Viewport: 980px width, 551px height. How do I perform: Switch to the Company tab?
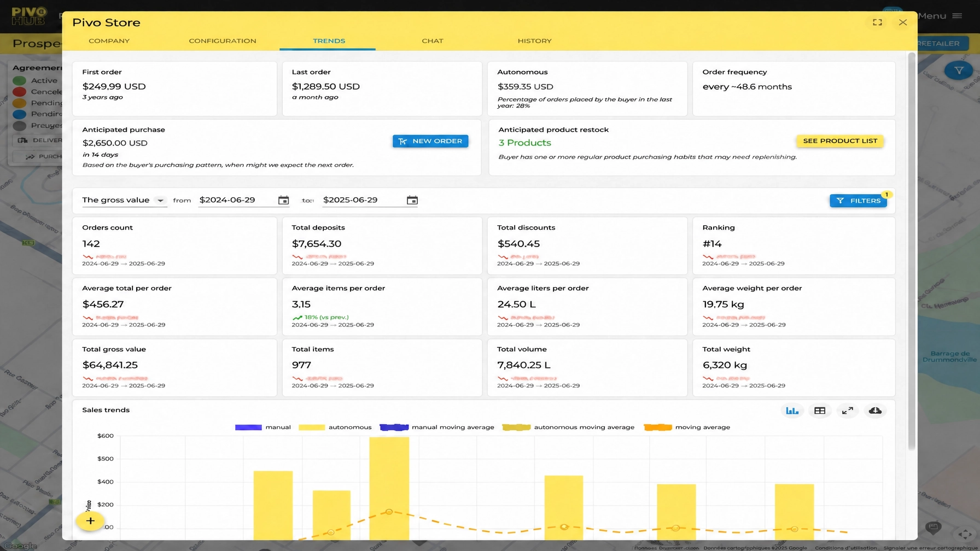(109, 41)
